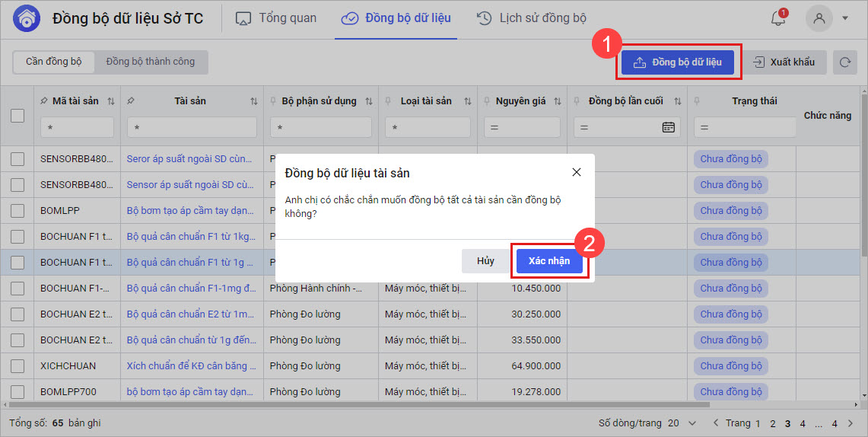Open the Tổng quan tab
This screenshot has width=868, height=437.
(x=275, y=18)
